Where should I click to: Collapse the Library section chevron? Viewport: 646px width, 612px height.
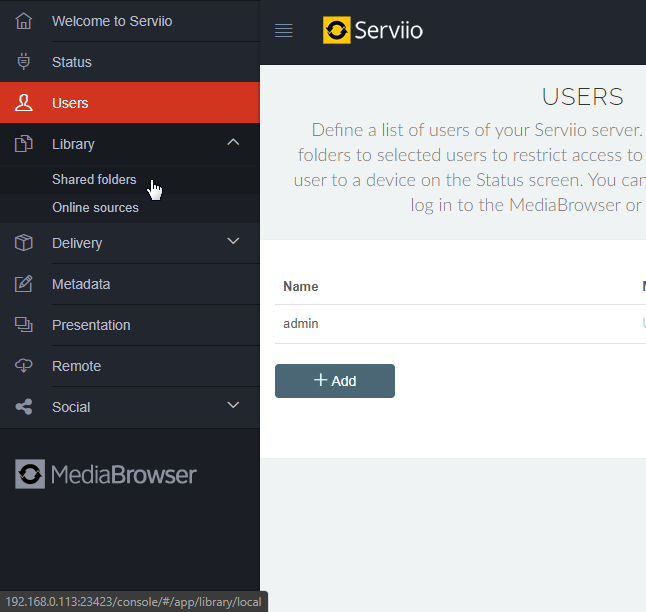point(233,142)
